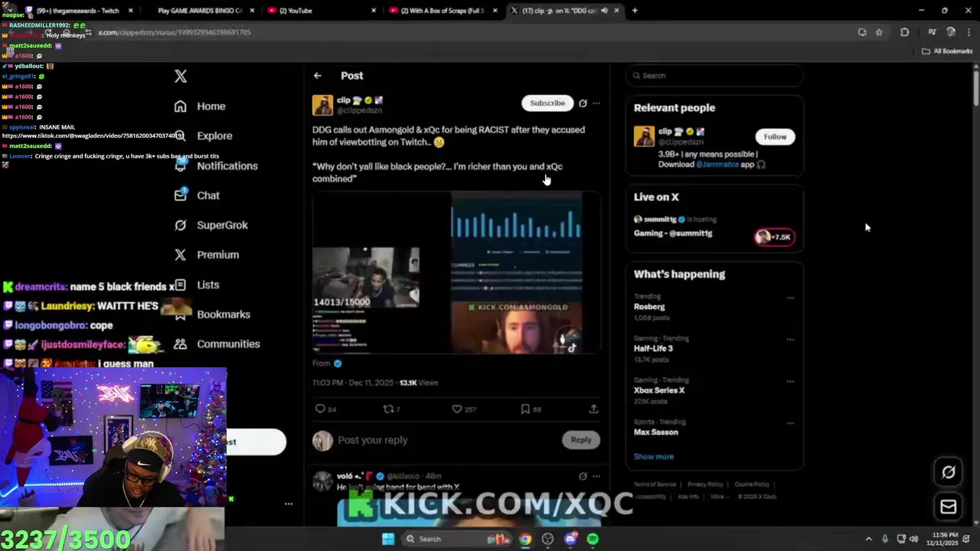
Task: Open All Bookmarks folder
Action: pyautogui.click(x=947, y=51)
